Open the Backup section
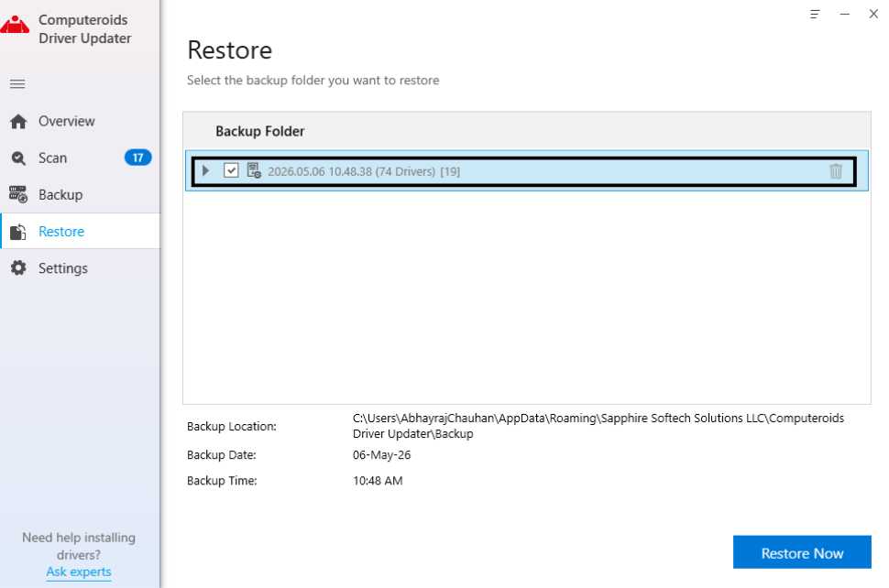The image size is (889, 588). 80,194
